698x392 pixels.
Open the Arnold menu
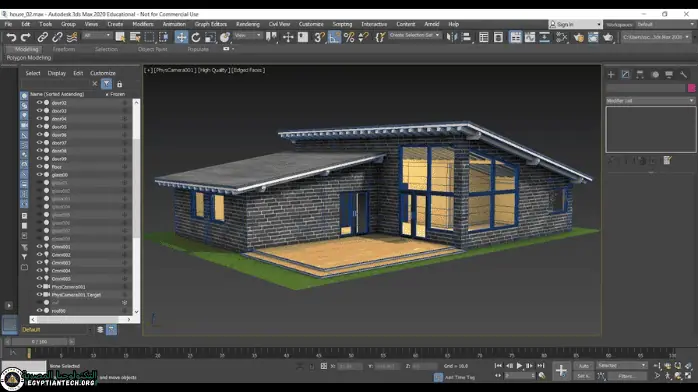point(431,24)
